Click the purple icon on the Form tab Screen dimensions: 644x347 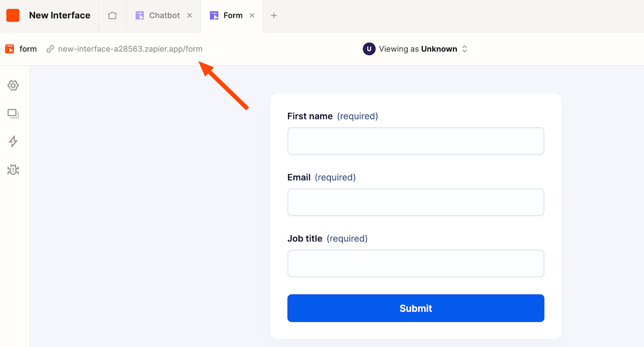click(x=213, y=15)
